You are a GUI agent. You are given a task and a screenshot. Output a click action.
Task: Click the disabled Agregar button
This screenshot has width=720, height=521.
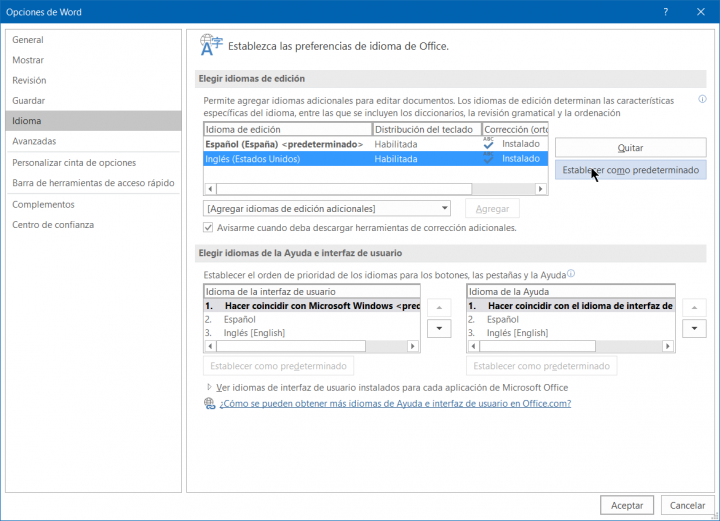tap(492, 209)
